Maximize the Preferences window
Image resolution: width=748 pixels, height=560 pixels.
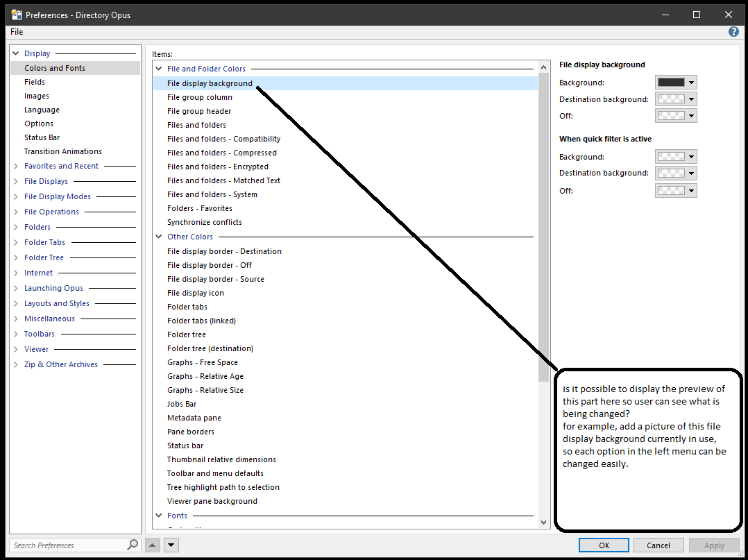pyautogui.click(x=697, y=15)
